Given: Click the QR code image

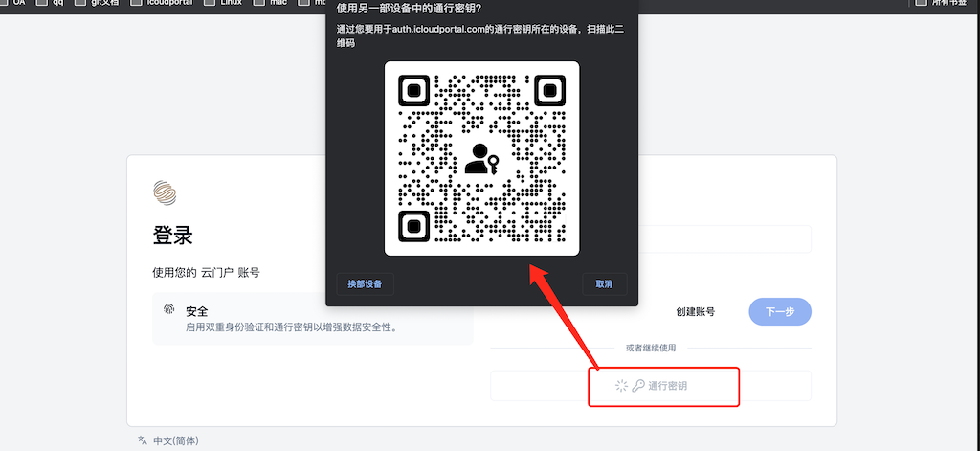Looking at the screenshot, I should coord(482,158).
